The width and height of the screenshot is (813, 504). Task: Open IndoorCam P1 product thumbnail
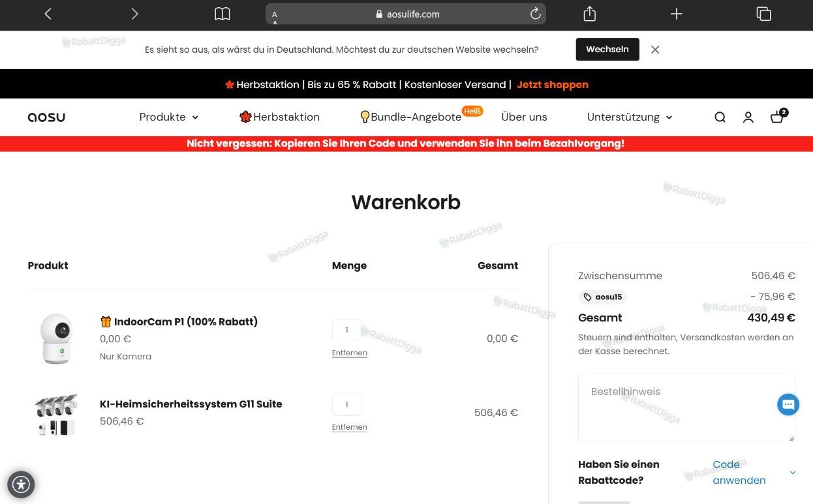56,338
